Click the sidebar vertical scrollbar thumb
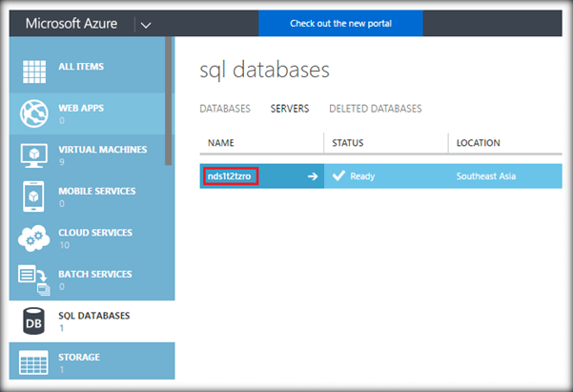 [x=169, y=101]
